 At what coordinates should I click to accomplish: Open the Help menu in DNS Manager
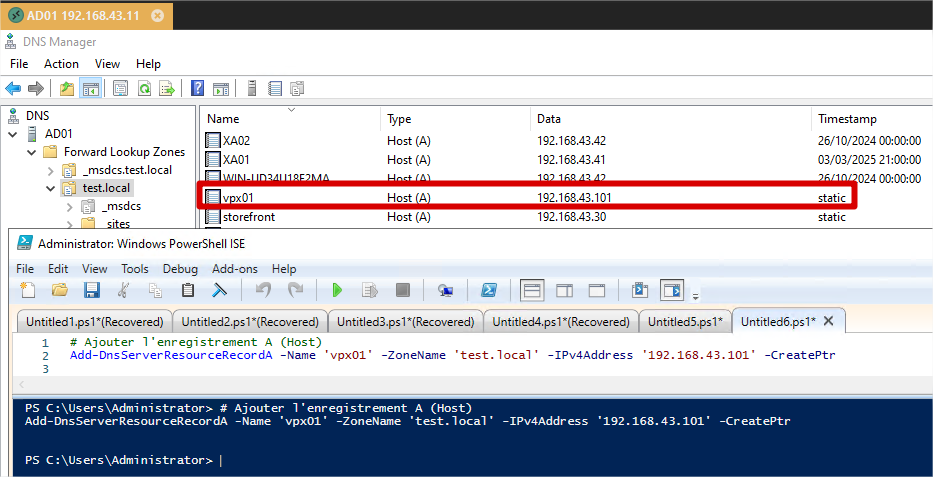click(x=148, y=64)
